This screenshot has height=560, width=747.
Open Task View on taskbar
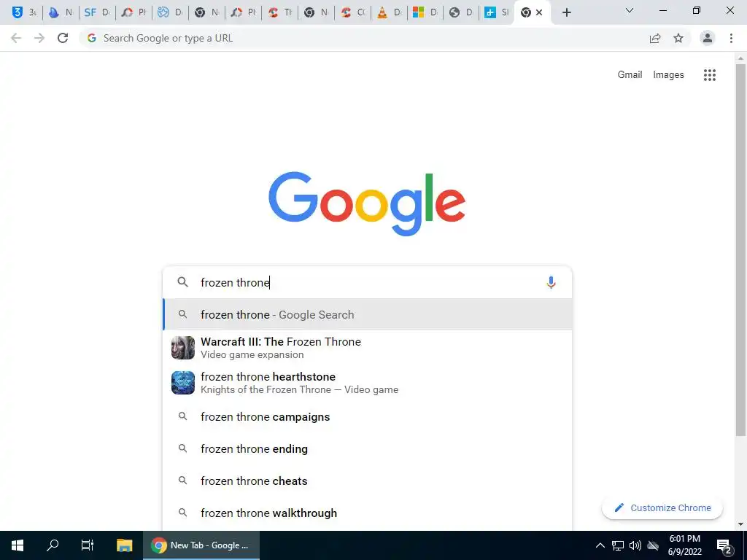(88, 545)
